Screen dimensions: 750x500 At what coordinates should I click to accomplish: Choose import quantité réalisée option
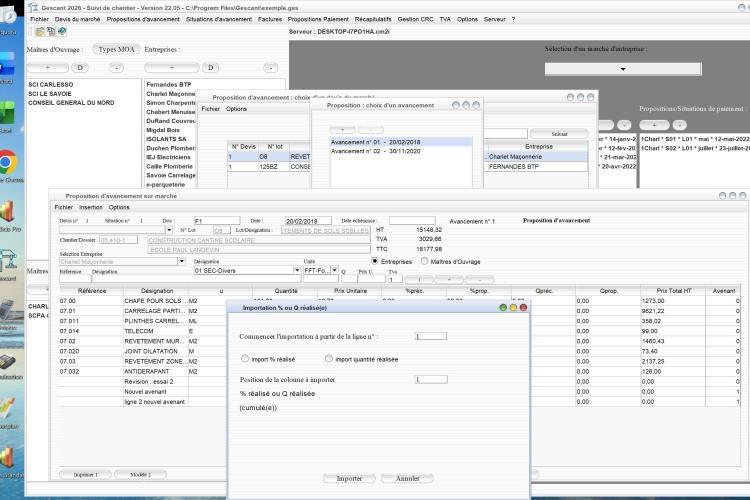click(329, 358)
